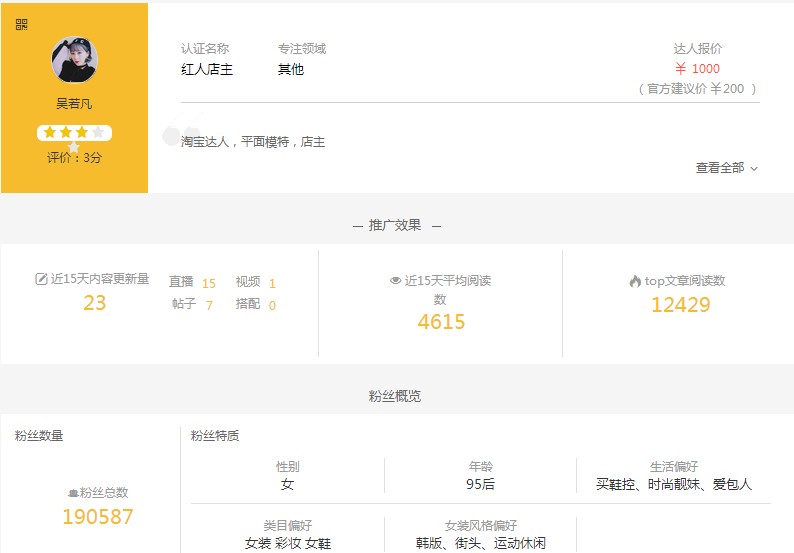Select the official suggested price ￥200 text
794x553 pixels.
pos(697,89)
